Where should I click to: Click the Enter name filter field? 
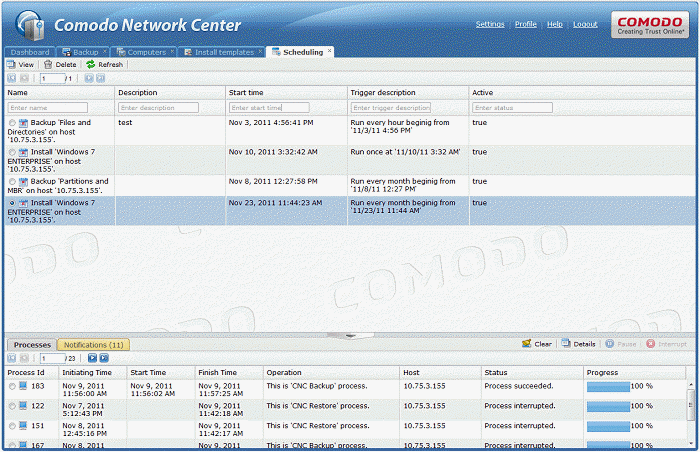pos(47,108)
